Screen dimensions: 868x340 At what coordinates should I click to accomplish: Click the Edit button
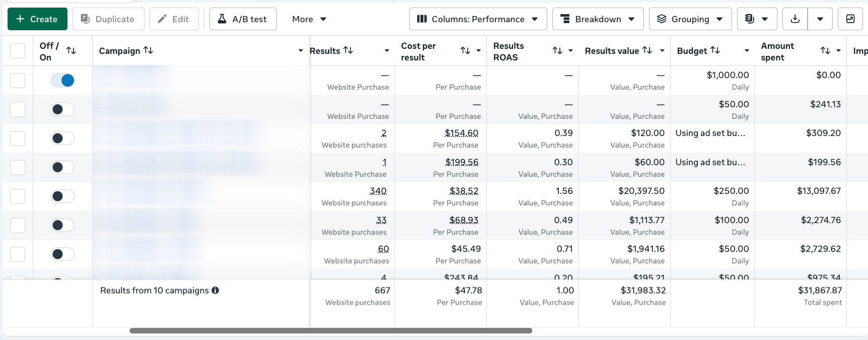tap(174, 19)
